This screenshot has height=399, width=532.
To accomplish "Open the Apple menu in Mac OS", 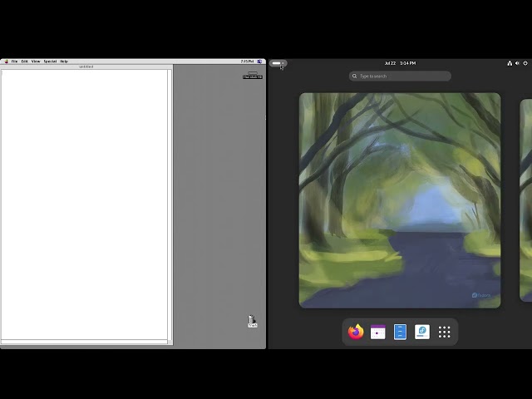I will coord(6,62).
